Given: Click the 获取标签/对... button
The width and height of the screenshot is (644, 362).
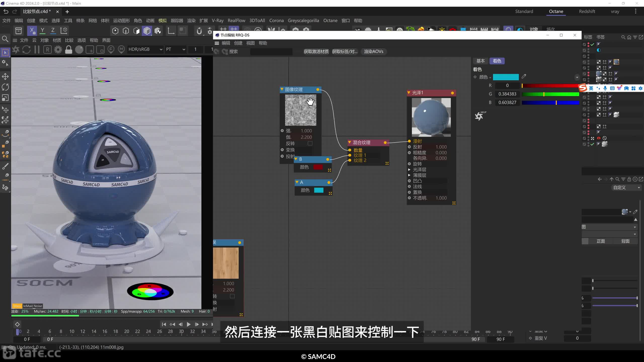Looking at the screenshot, I should coord(345,52).
